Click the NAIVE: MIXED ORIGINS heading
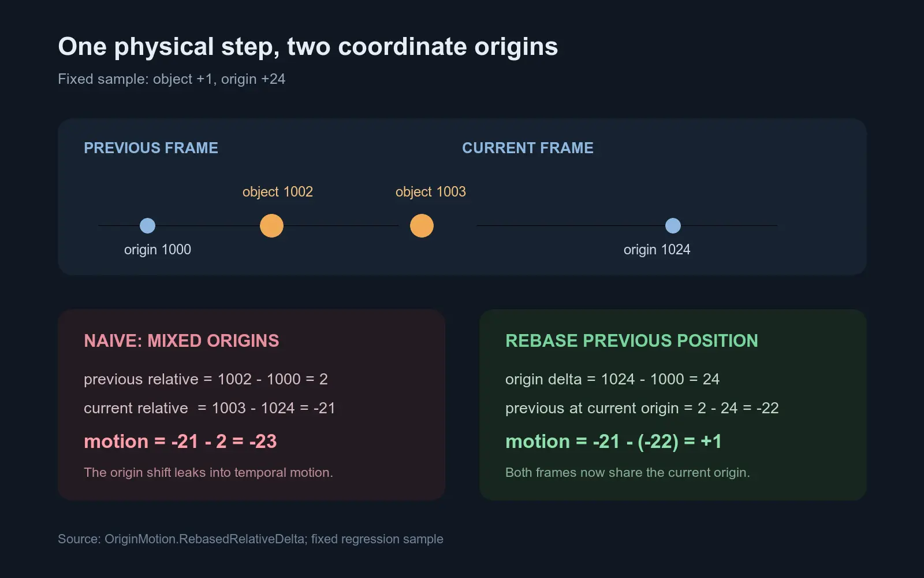Screen dimensions: 924x578 (181, 341)
